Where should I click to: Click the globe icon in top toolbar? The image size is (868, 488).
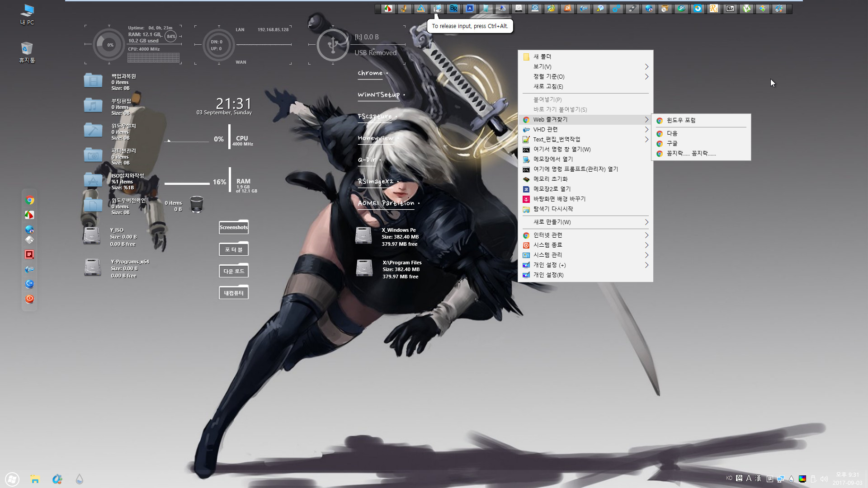pyautogui.click(x=649, y=9)
